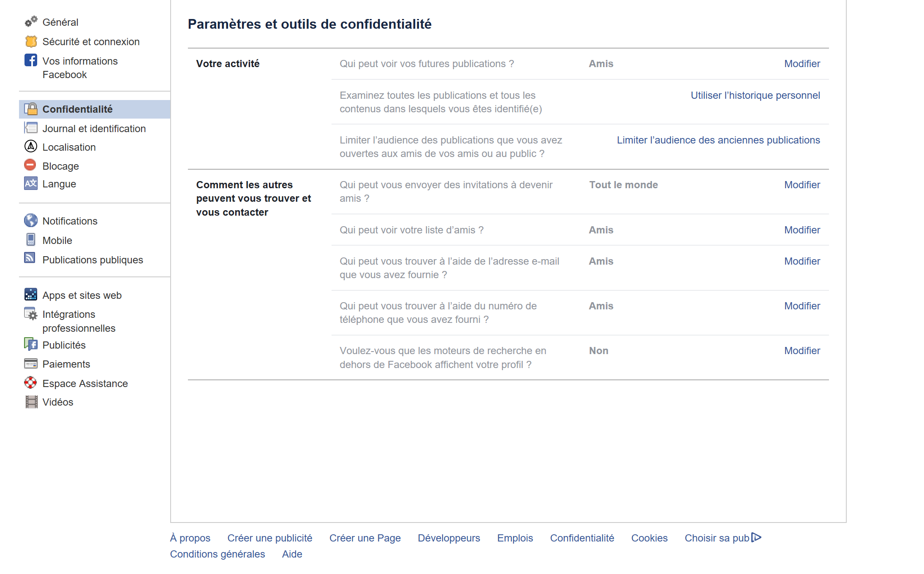The width and height of the screenshot is (924, 574).
Task: Click the Vidéos film strip icon
Action: coord(31,402)
